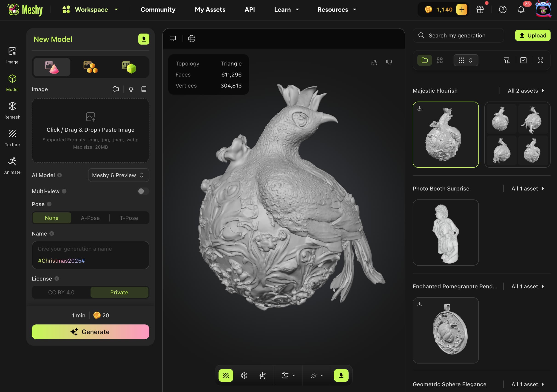The width and height of the screenshot is (557, 392).
Task: Click the rigging icon in bottom toolbar
Action: click(262, 375)
